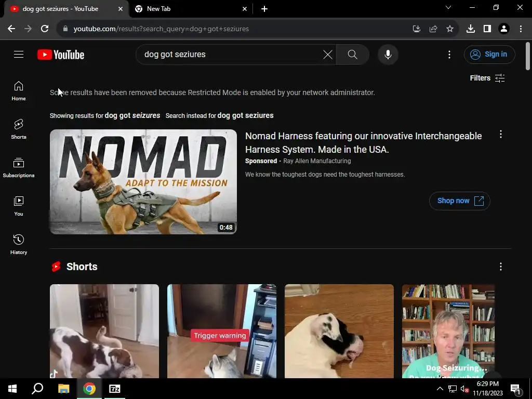532x399 pixels.
Task: Click in the search text field
Action: point(231,54)
